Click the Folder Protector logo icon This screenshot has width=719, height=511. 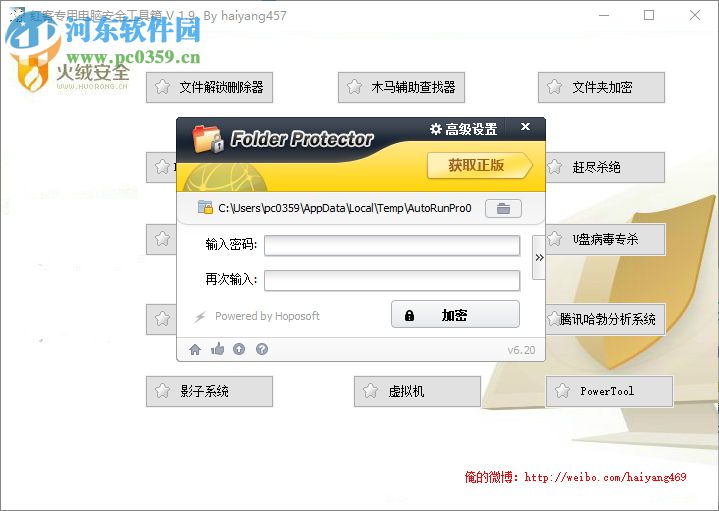(208, 139)
